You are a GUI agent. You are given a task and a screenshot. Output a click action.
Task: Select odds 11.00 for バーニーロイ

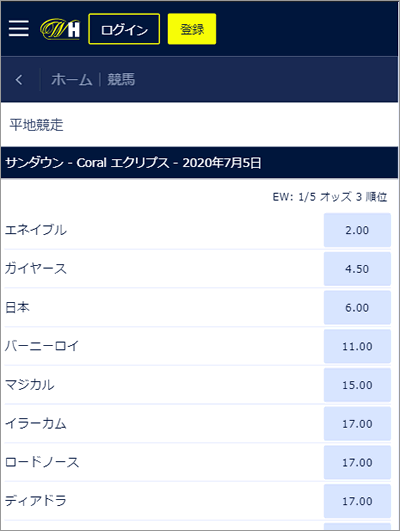pos(357,346)
